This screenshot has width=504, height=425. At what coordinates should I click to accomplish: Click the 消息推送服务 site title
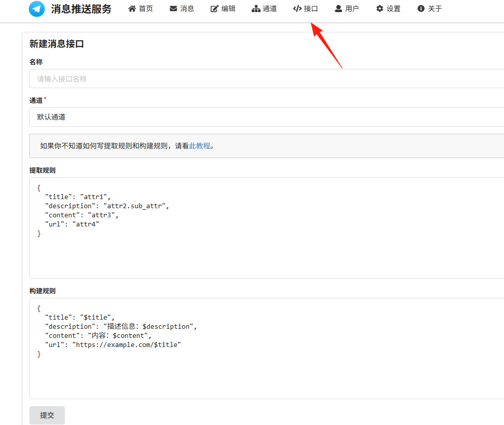tap(81, 9)
